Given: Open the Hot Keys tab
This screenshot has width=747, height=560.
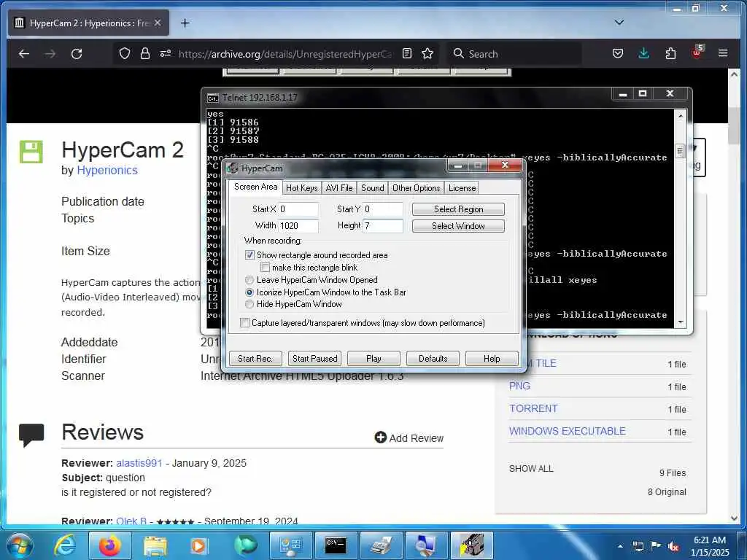Looking at the screenshot, I should click(x=301, y=187).
